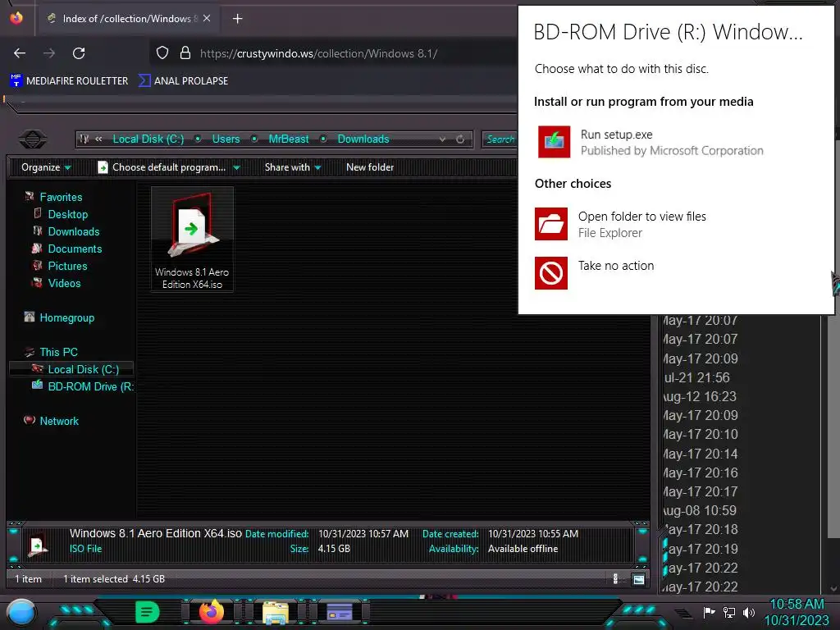Open the ANAL PROLAPSE bookmark
Viewport: 840px width, 630px height.
click(183, 81)
